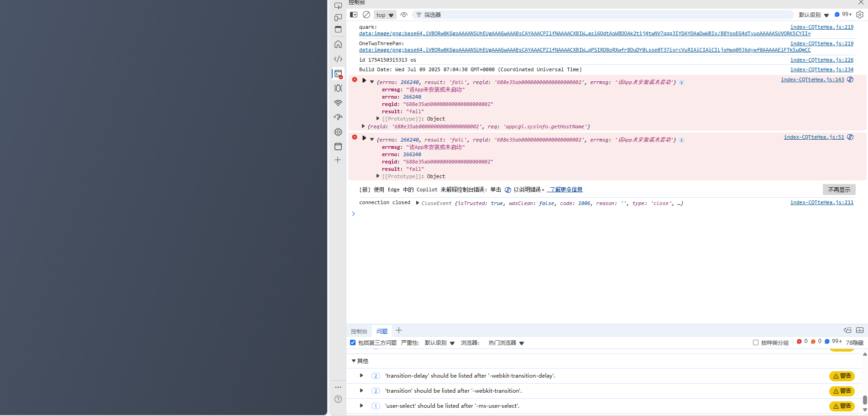Expand the appcgi.sysinfo.getHostName request object
868x416 pixels.
363,126
